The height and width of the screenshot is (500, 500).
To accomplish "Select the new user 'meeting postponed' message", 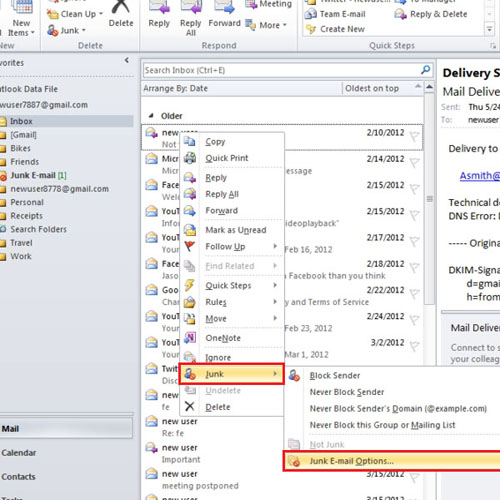I will pyautogui.click(x=283, y=480).
